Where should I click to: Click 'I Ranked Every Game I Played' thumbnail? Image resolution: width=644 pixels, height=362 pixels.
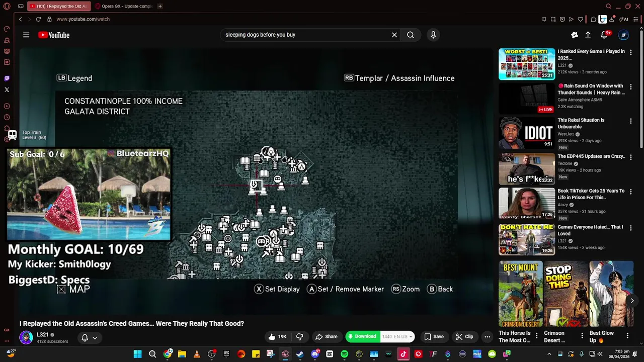click(527, 64)
